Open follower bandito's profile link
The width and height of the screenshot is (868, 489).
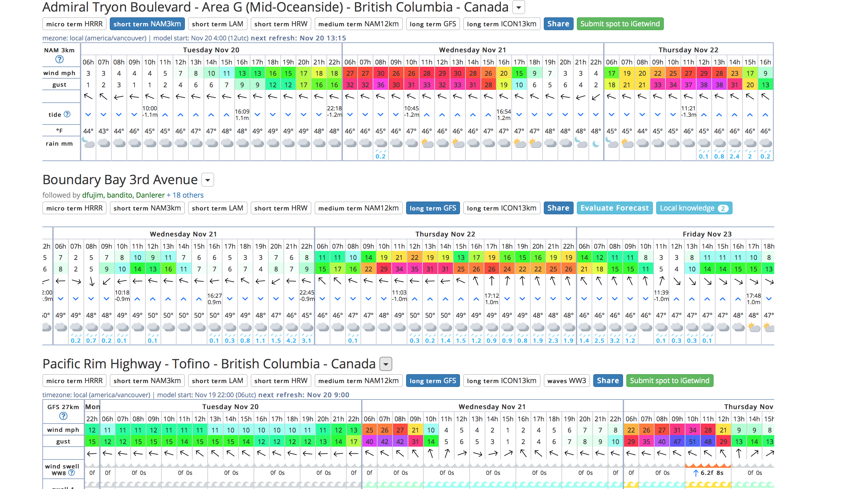[x=119, y=195]
